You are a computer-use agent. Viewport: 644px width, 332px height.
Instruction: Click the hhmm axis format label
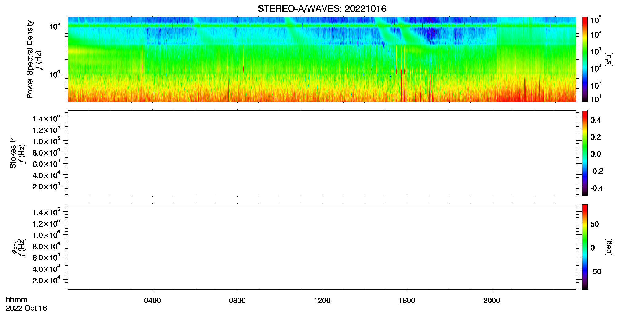tap(17, 300)
